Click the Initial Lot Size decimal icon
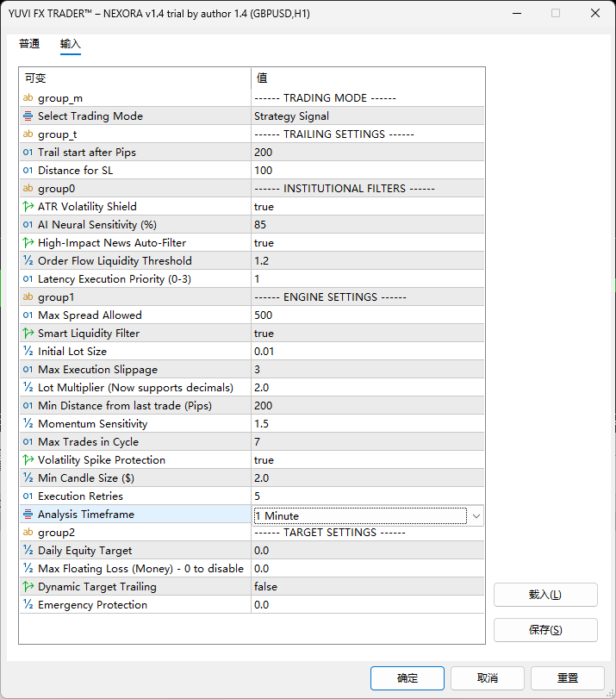 click(28, 352)
